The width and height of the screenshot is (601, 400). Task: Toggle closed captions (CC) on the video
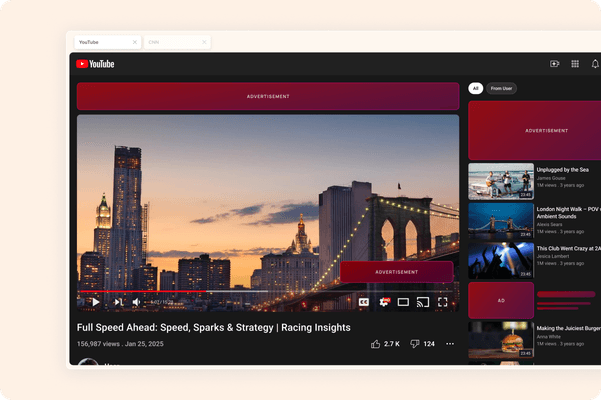coord(364,301)
